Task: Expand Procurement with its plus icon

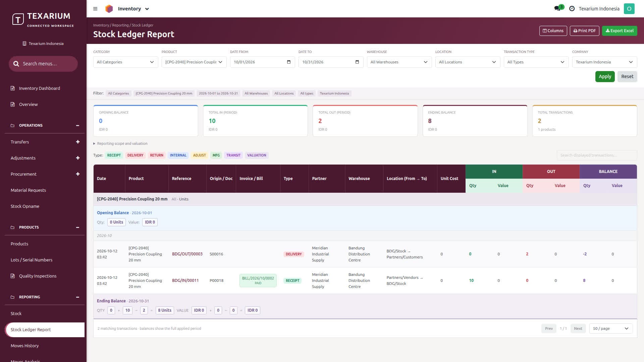Action: [78, 174]
